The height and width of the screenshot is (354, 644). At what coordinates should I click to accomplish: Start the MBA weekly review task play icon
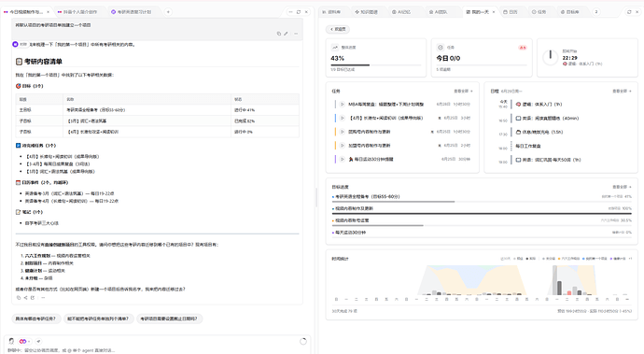point(343,105)
